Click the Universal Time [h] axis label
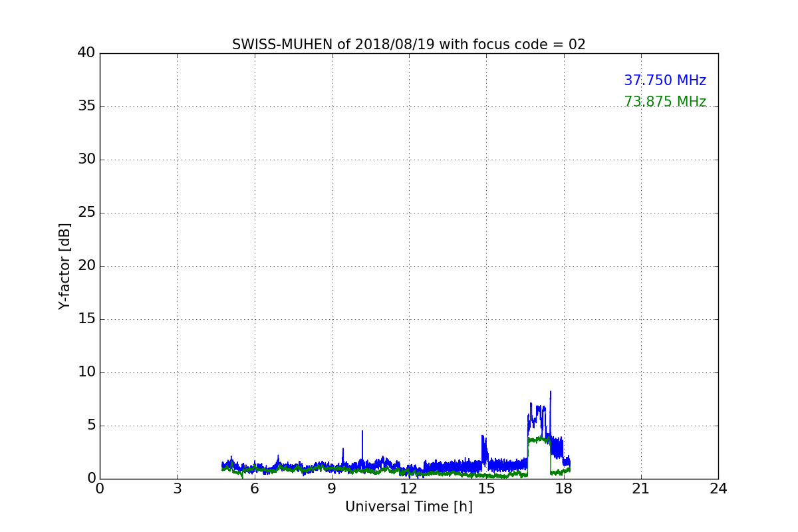Image resolution: width=798 pixels, height=532 pixels. (x=409, y=507)
